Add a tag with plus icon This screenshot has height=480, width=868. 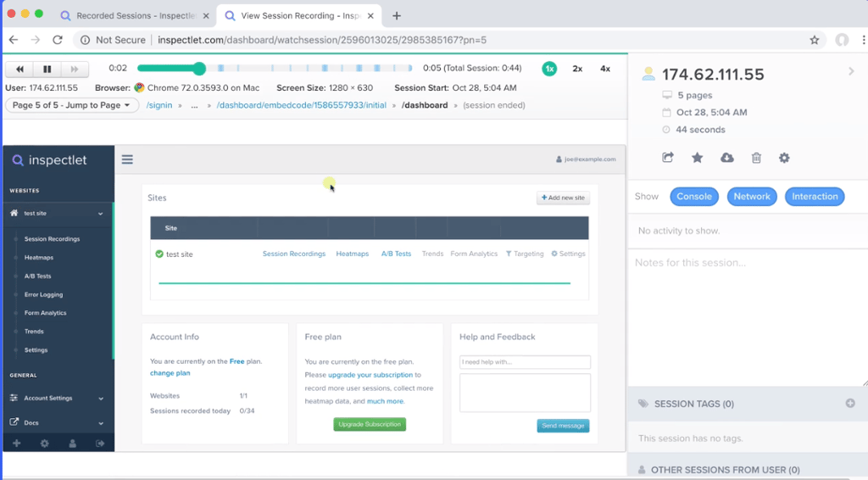tap(850, 404)
